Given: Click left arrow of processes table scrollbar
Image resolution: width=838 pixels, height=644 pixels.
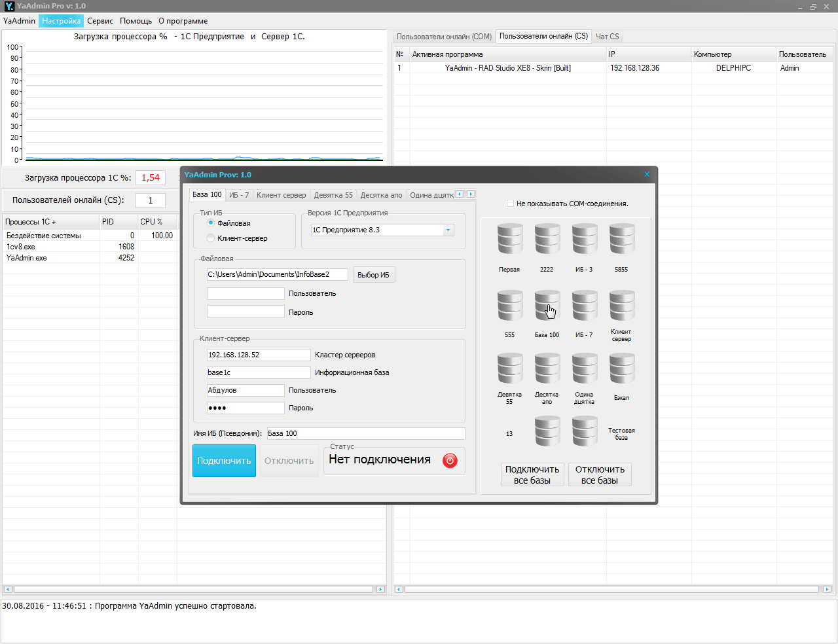Looking at the screenshot, I should [x=8, y=589].
